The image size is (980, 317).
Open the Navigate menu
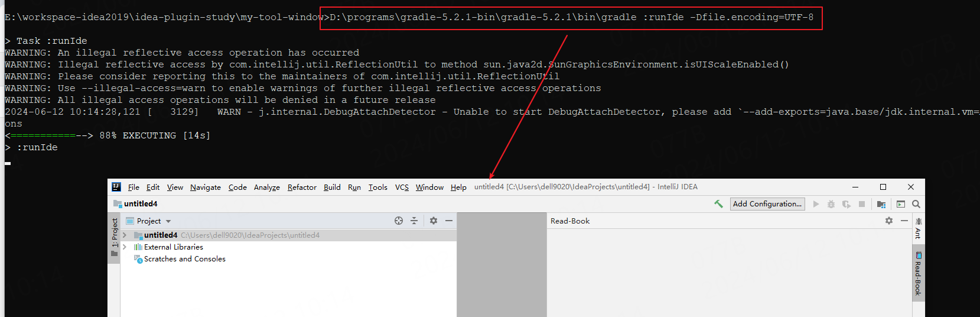(x=206, y=187)
